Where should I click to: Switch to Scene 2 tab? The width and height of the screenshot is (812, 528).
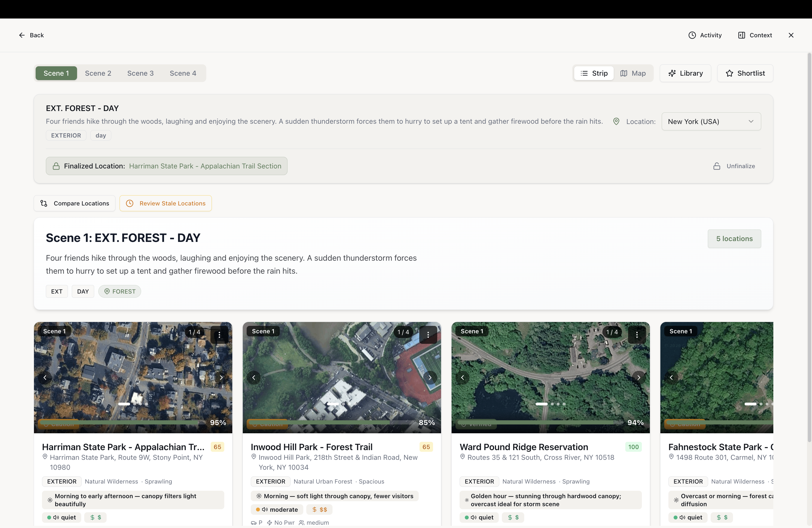pyautogui.click(x=98, y=73)
